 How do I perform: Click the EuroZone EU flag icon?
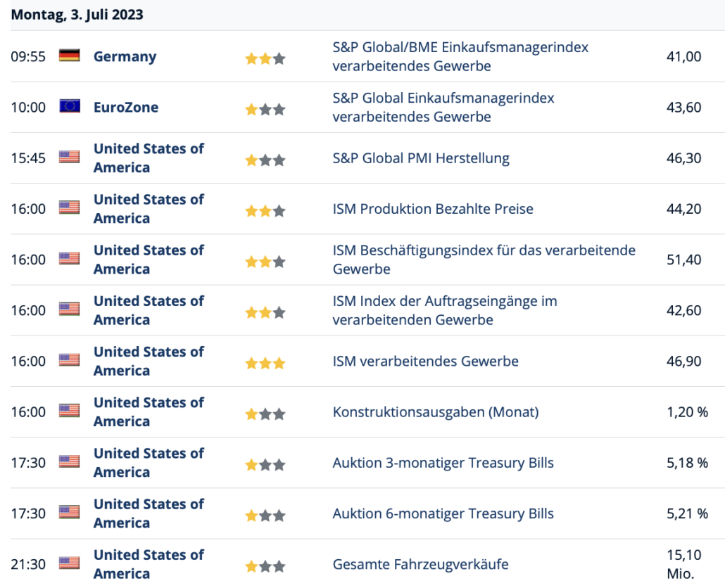(69, 106)
